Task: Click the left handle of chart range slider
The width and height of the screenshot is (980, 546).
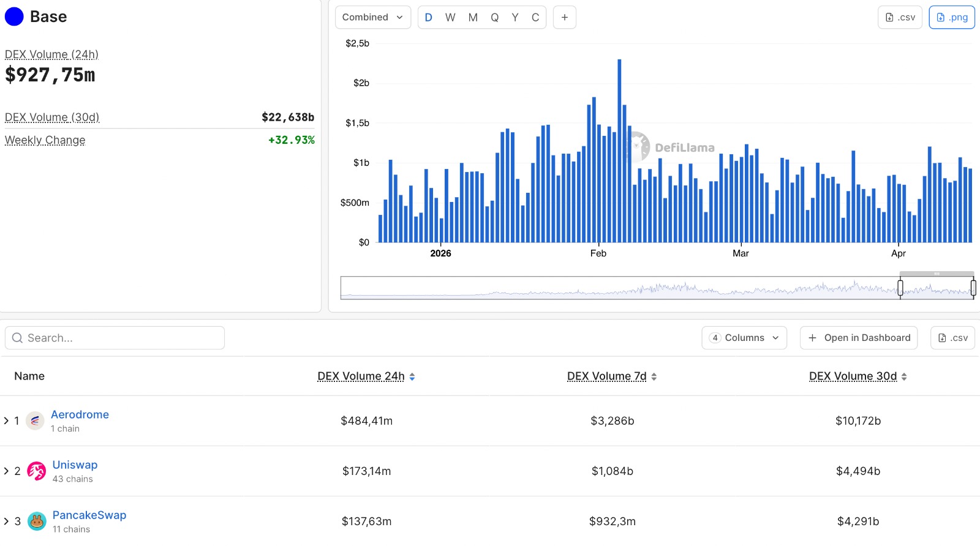Action: [x=900, y=288]
